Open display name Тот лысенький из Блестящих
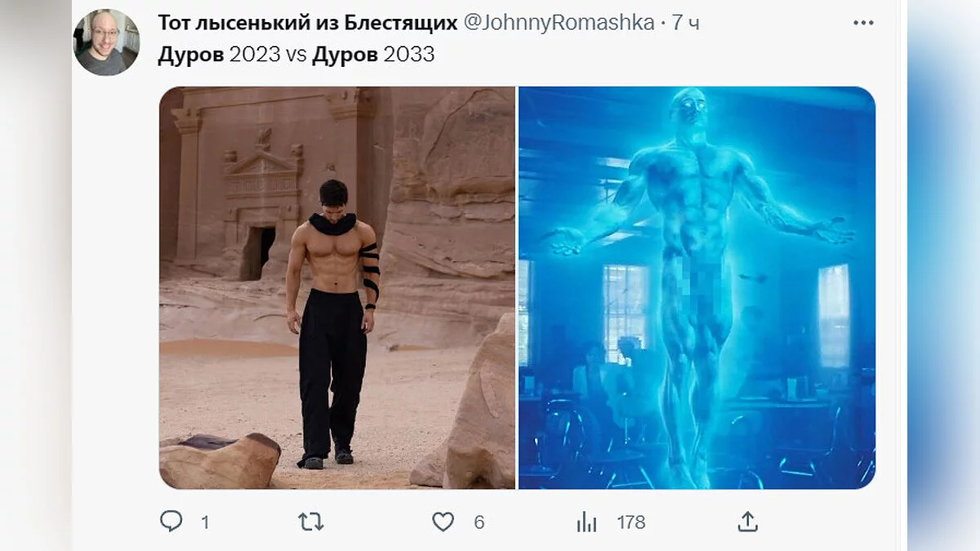 tap(307, 23)
